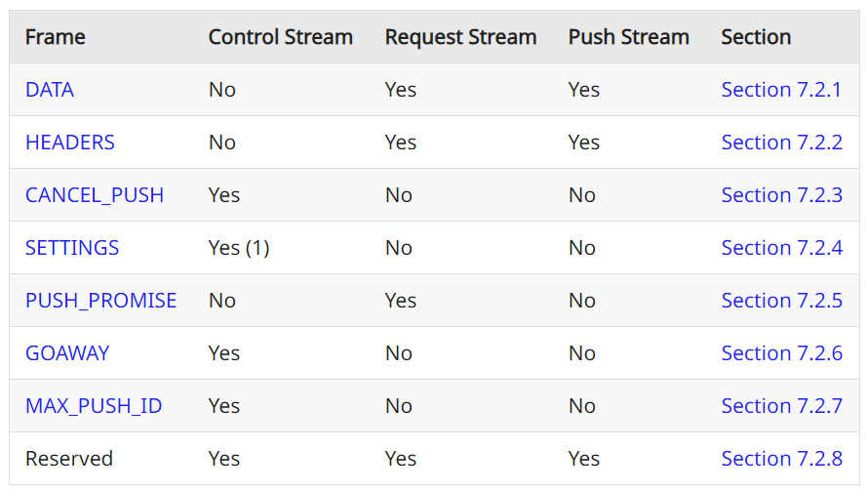Open the Section 7.2.6 link

click(781, 353)
